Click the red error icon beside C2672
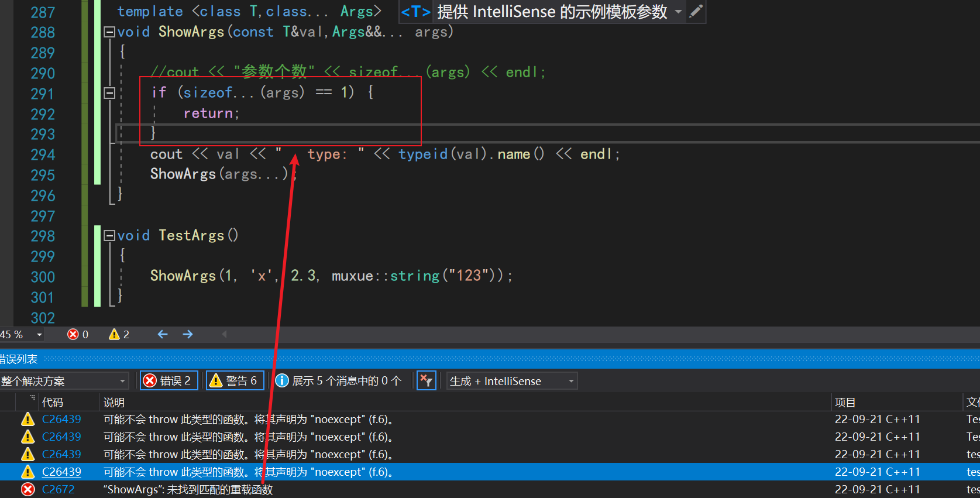 pos(27,490)
